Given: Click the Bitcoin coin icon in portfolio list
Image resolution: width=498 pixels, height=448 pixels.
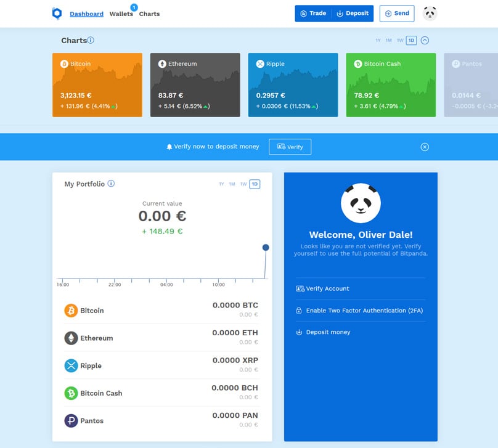Looking at the screenshot, I should [71, 311].
